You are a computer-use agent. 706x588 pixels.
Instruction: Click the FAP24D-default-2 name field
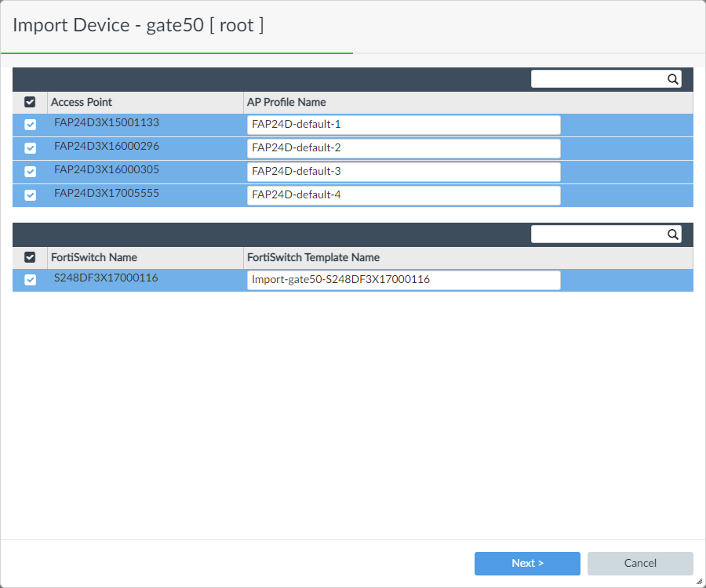point(404,148)
